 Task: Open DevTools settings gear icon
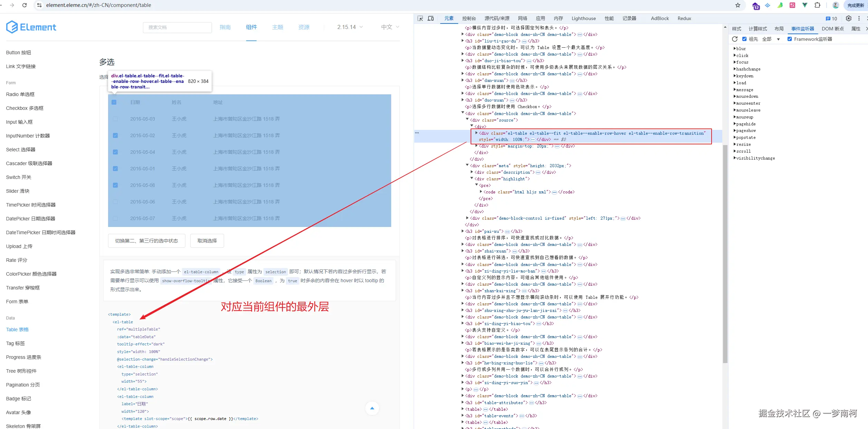849,19
